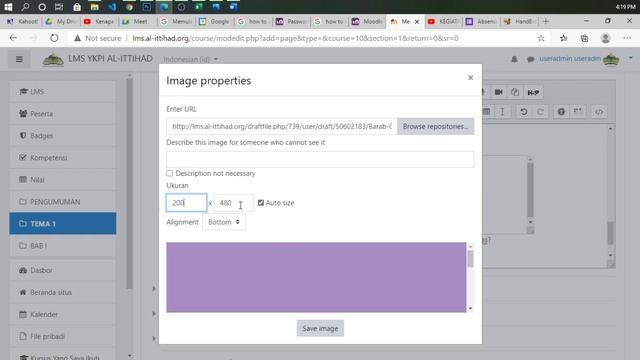Click the image URL input field
The image size is (640, 360).
pos(282,127)
